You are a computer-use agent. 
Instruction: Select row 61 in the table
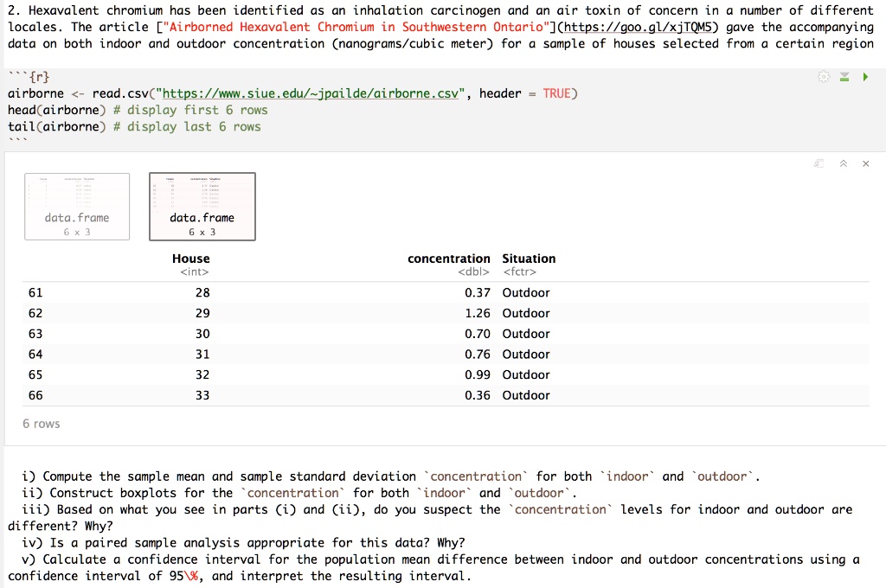[x=446, y=292]
